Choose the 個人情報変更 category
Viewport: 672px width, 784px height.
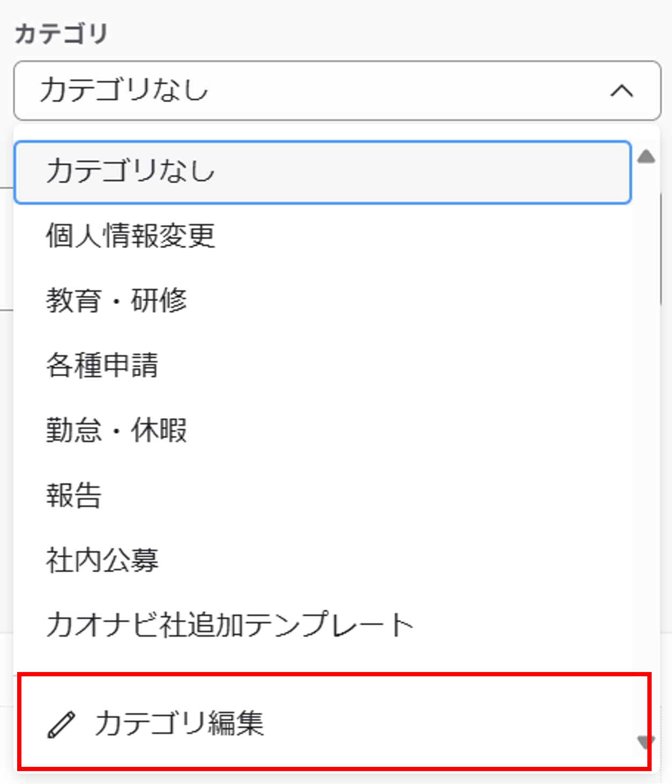(x=323, y=236)
